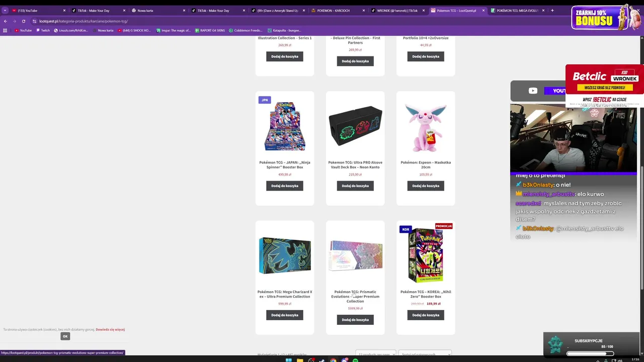Open the RAPORT G4 SKINS bookmark
644x362 pixels.
click(x=210, y=30)
